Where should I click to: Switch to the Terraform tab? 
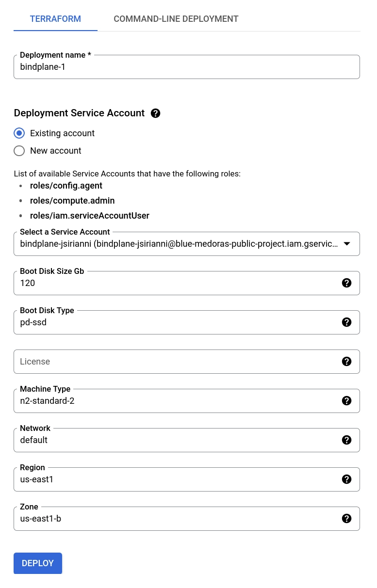[55, 19]
